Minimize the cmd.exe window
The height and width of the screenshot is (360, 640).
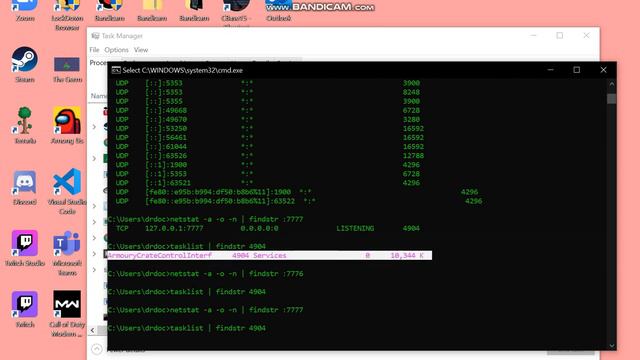pos(550,70)
